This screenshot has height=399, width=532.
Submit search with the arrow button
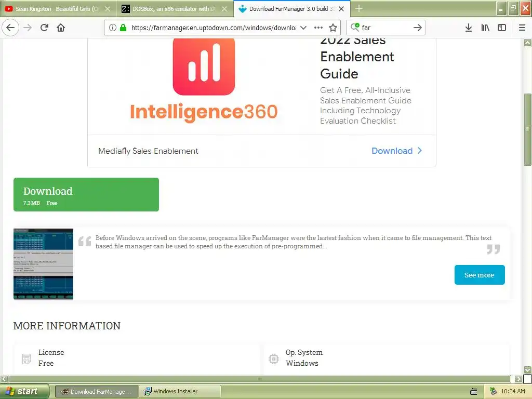pos(418,28)
